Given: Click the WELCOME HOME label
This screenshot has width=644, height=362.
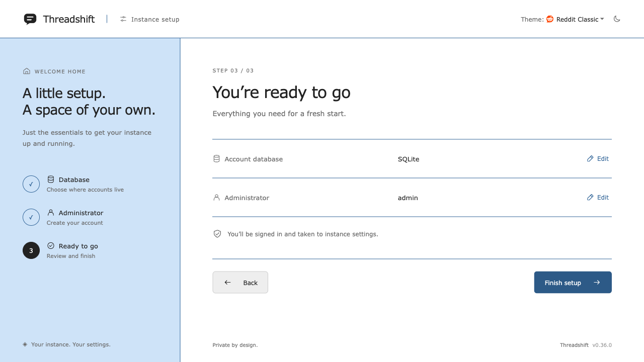Looking at the screenshot, I should pos(60,71).
